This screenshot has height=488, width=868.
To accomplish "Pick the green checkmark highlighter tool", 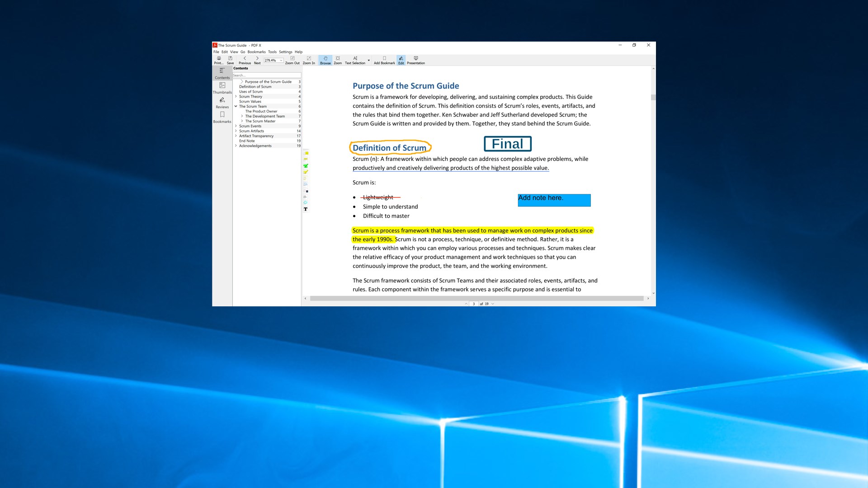I will point(306,166).
